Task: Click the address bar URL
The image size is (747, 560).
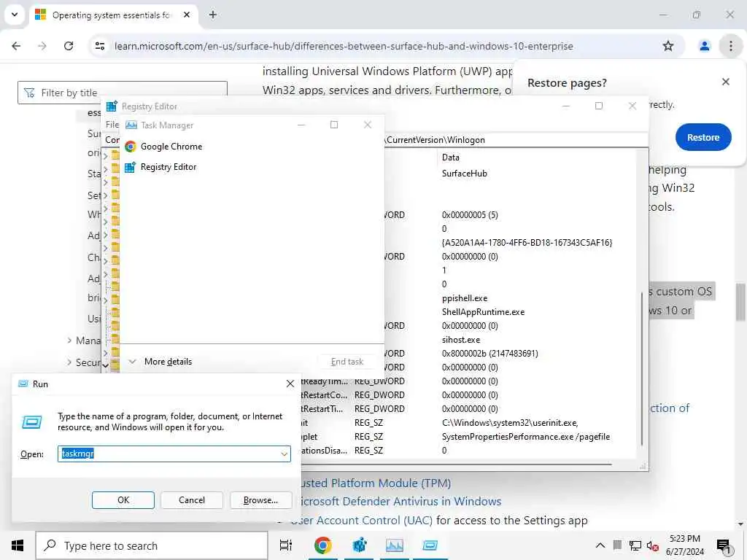Action: [344, 46]
